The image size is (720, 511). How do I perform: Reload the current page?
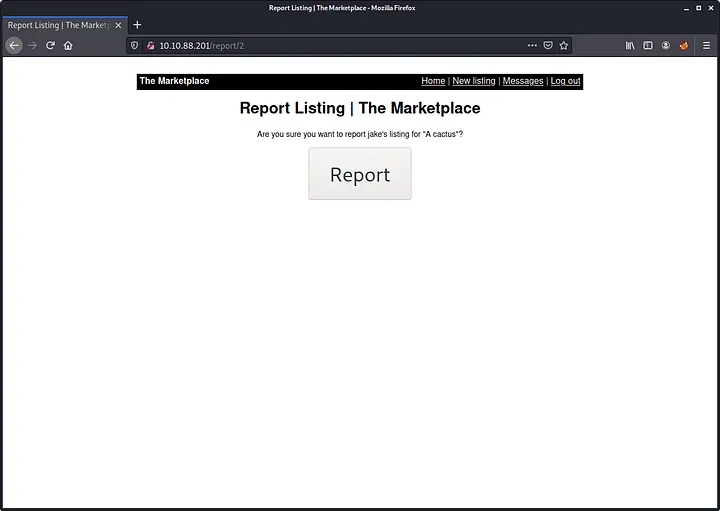[x=50, y=45]
